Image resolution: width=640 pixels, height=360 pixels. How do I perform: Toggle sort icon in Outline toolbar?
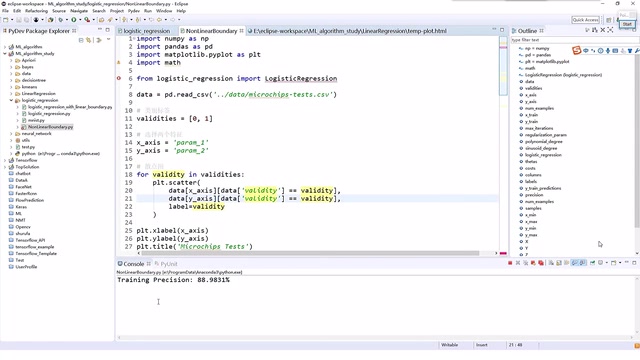[x=595, y=30]
